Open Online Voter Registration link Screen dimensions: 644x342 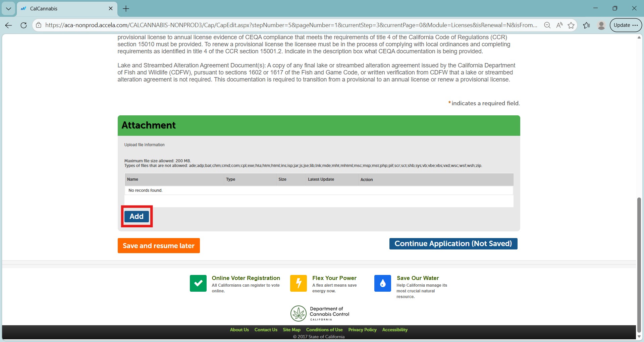pos(246,278)
